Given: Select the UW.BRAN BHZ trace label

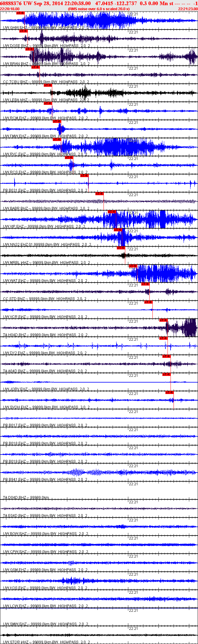Looking at the screenshot, I should [46, 64].
